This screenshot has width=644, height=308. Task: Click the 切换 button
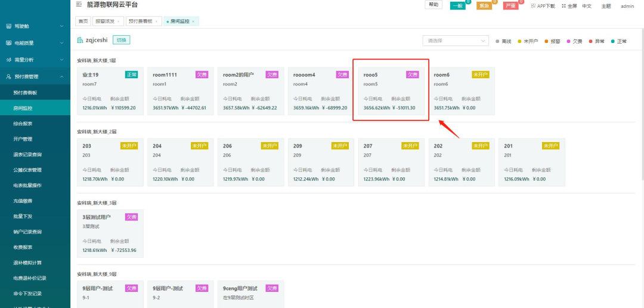122,40
